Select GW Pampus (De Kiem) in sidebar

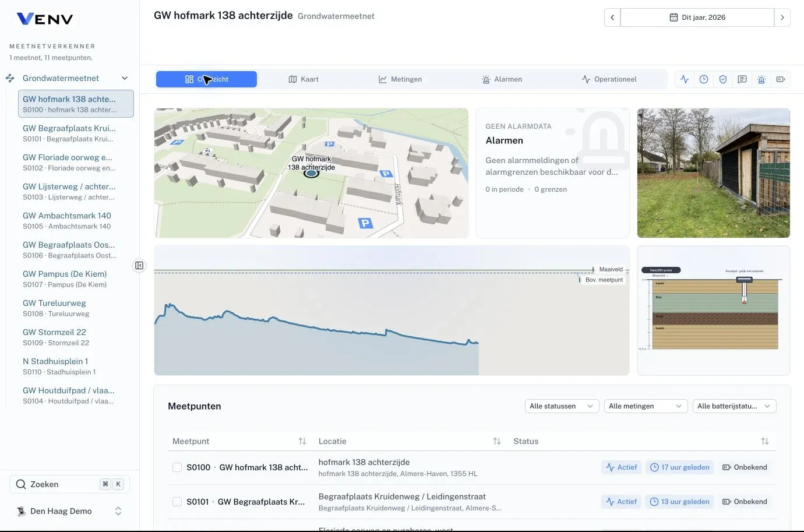pos(76,279)
